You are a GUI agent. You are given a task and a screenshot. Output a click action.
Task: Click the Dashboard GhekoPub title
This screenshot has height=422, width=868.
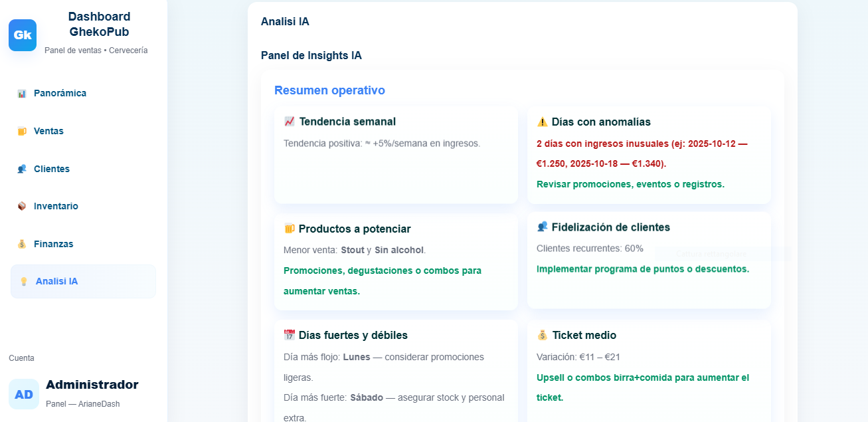coord(99,24)
